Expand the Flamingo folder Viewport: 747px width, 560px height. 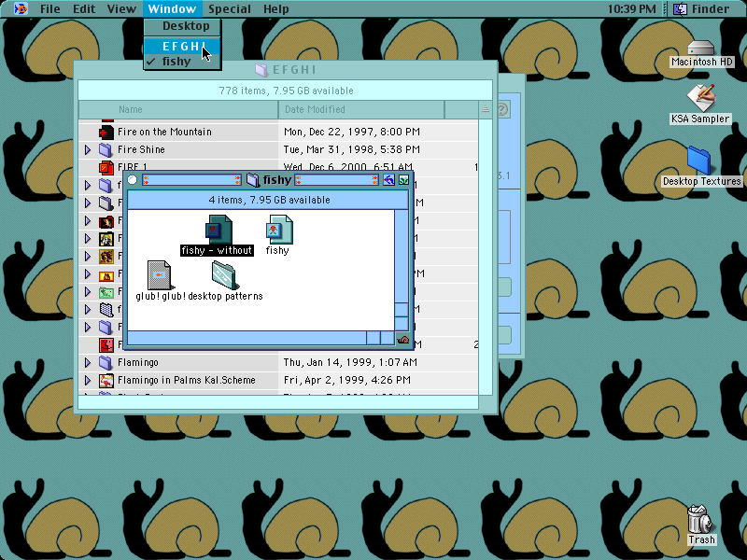[88, 362]
